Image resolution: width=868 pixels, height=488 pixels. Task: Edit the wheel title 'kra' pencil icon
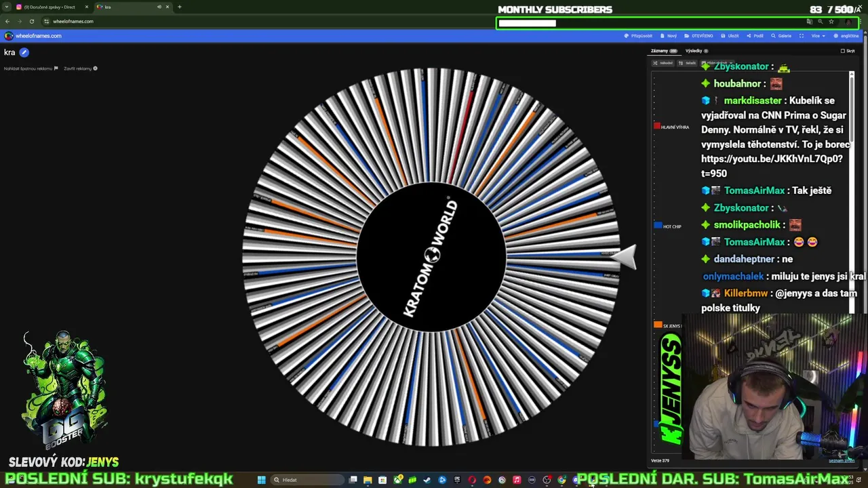click(24, 52)
